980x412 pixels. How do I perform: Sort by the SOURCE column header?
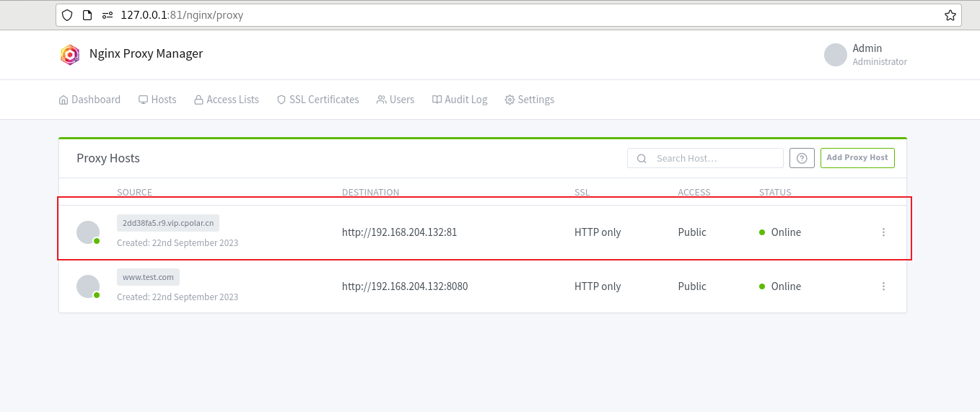pos(134,193)
